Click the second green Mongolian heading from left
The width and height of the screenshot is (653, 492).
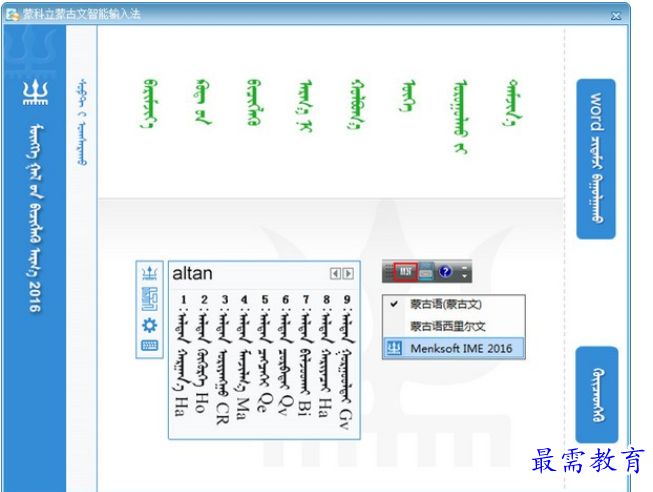pyautogui.click(x=202, y=102)
